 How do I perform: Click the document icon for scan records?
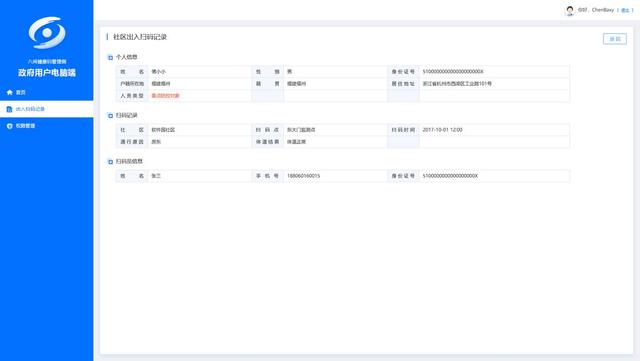tap(10, 109)
